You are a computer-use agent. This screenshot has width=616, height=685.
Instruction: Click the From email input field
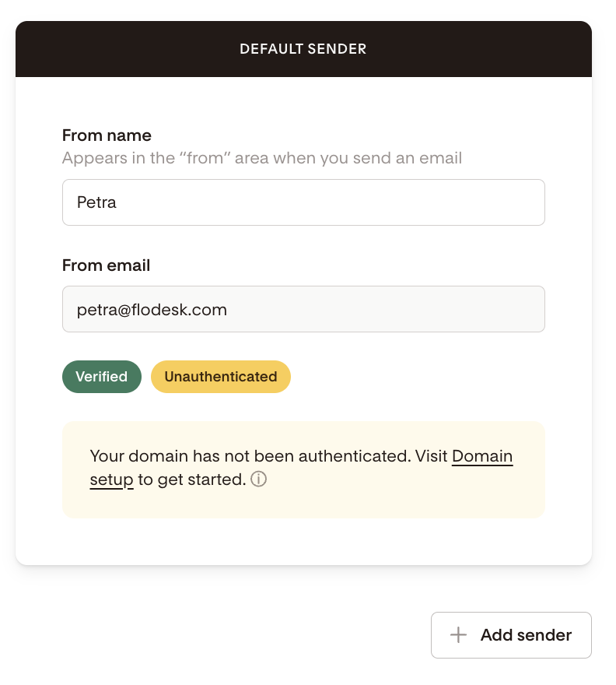pyautogui.click(x=303, y=309)
